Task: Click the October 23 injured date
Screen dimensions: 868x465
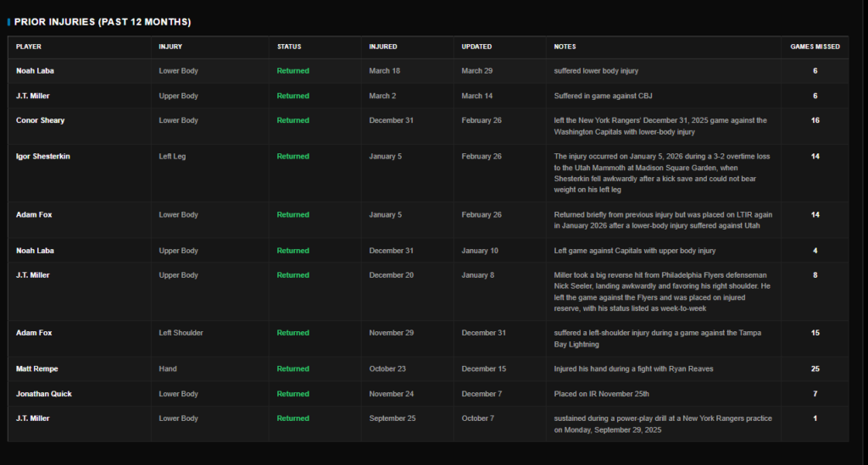Action: tap(387, 368)
